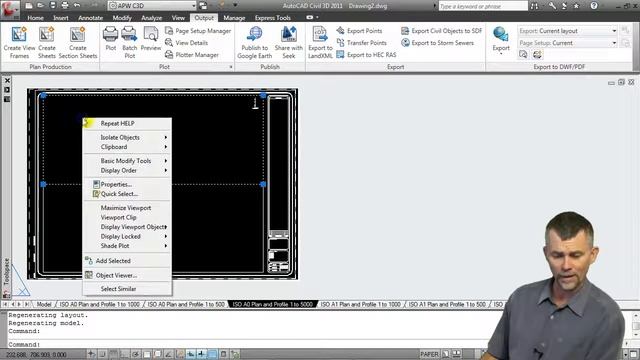Expand Basic Modify Tools submenu
The width and height of the screenshot is (640, 360).
(x=127, y=161)
